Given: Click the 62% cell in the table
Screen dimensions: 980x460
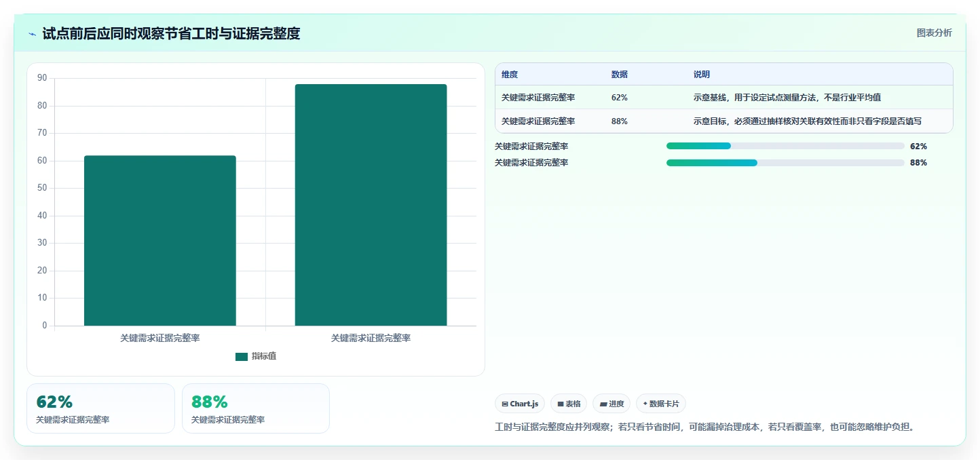Looking at the screenshot, I should pos(620,98).
